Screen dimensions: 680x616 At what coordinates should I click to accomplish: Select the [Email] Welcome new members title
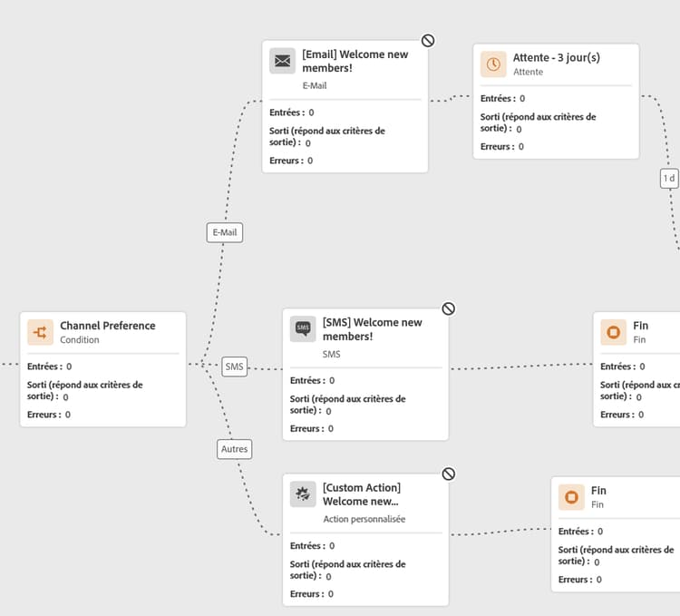[x=355, y=61]
